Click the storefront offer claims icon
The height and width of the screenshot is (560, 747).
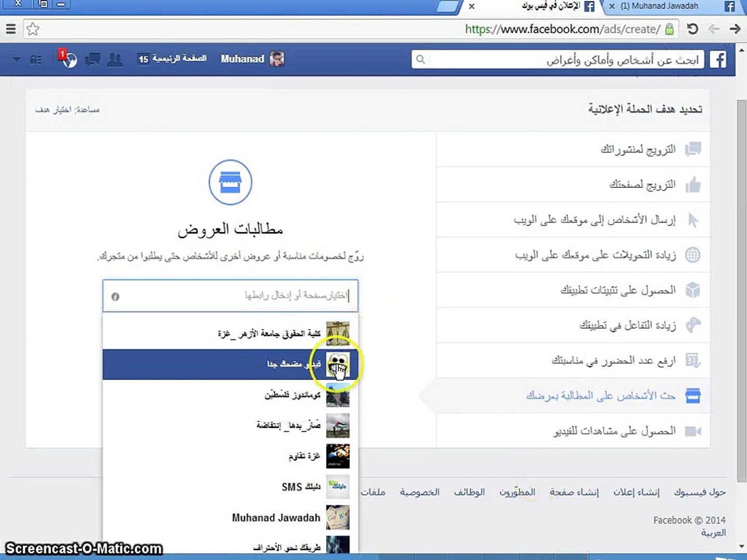click(x=693, y=396)
